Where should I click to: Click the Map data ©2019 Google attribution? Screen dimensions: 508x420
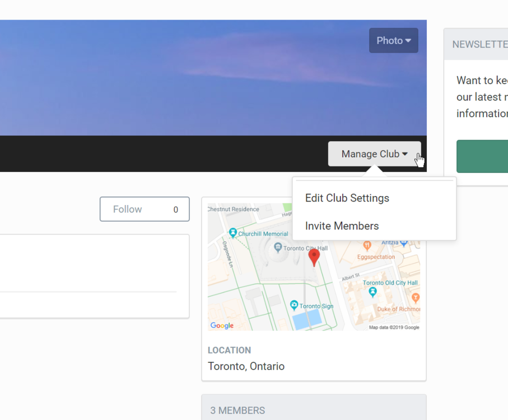[x=394, y=328]
